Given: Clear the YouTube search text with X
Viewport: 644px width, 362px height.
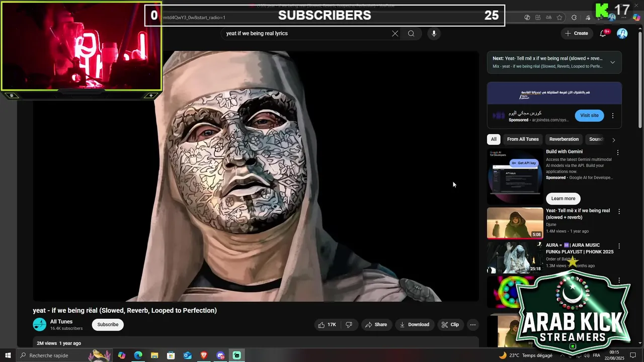Looking at the screenshot, I should pyautogui.click(x=395, y=34).
